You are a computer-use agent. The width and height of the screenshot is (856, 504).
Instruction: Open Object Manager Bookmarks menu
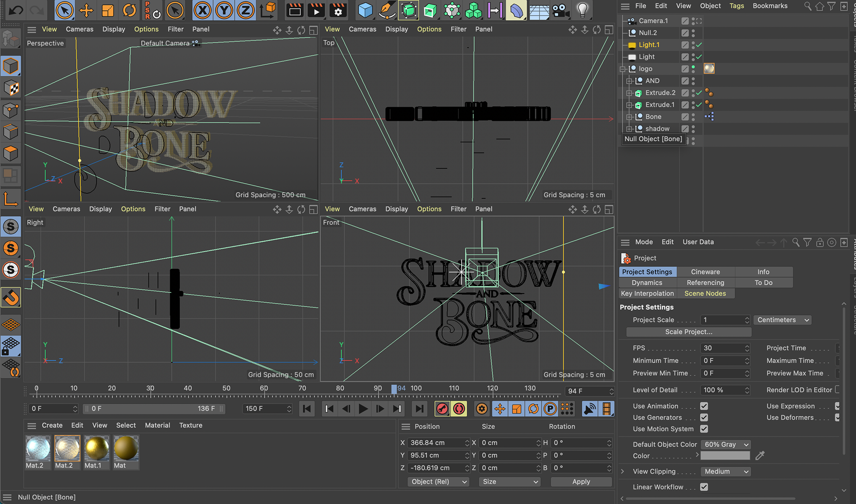tap(770, 6)
